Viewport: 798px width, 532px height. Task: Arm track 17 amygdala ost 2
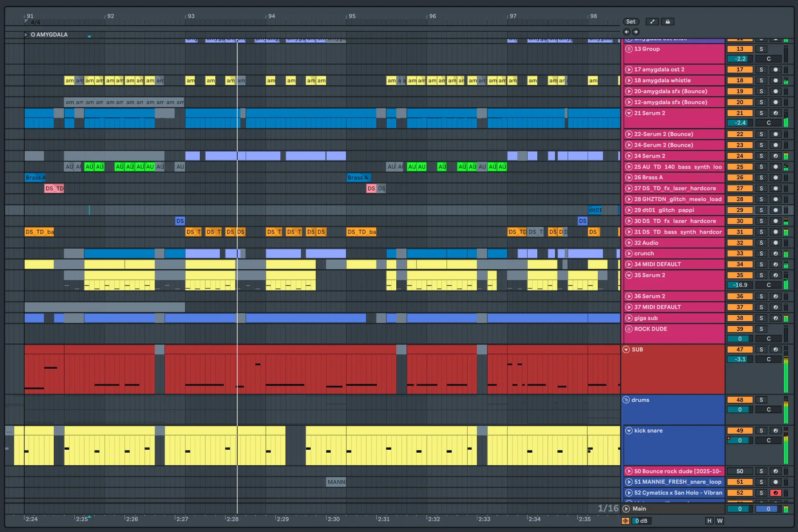click(x=776, y=70)
